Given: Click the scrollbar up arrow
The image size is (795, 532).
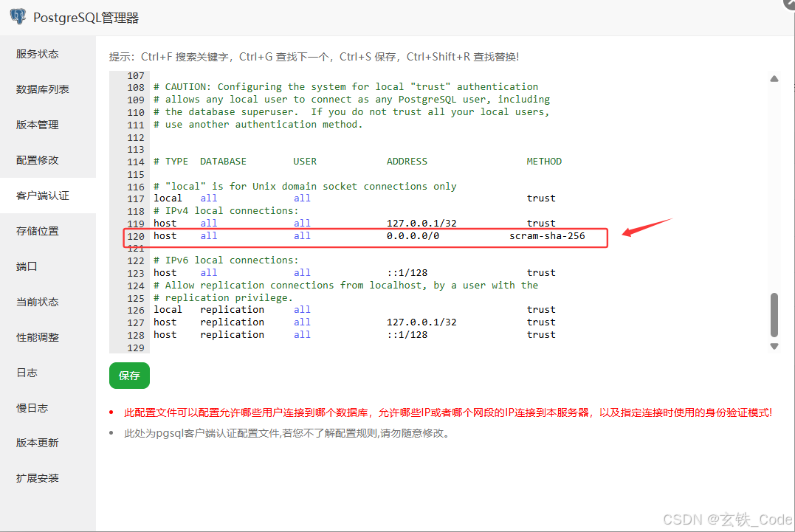Looking at the screenshot, I should pyautogui.click(x=774, y=78).
